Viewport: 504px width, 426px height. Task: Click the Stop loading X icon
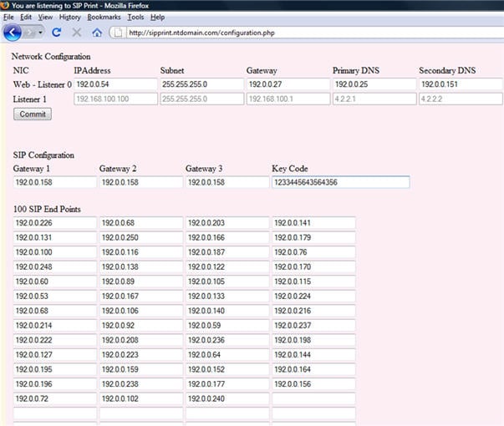[77, 33]
